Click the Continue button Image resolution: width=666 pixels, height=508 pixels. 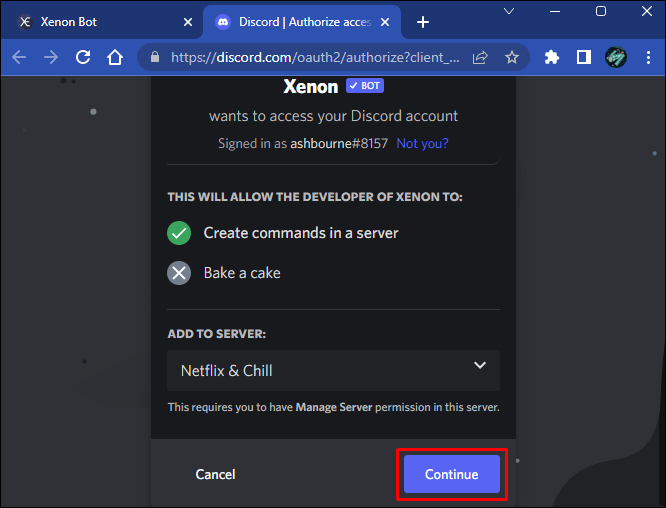[451, 474]
